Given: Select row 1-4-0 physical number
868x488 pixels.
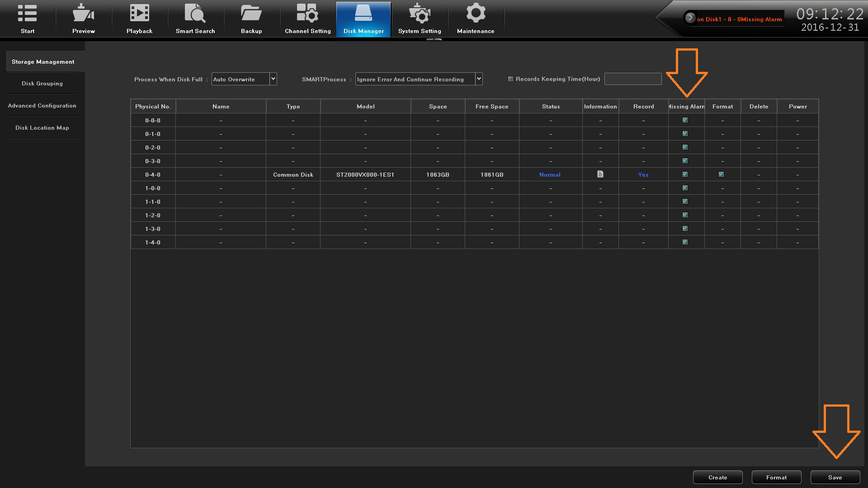Looking at the screenshot, I should pyautogui.click(x=153, y=242).
